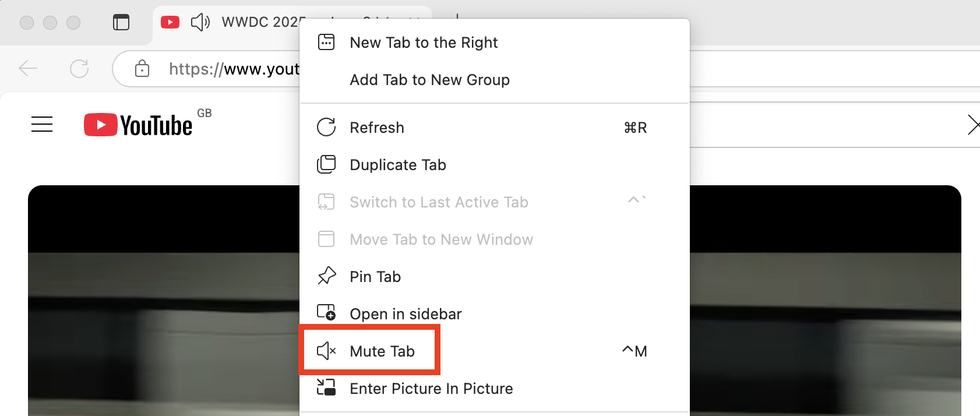980x416 pixels.
Task: Select Mute Tab from the context menu
Action: pos(382,351)
